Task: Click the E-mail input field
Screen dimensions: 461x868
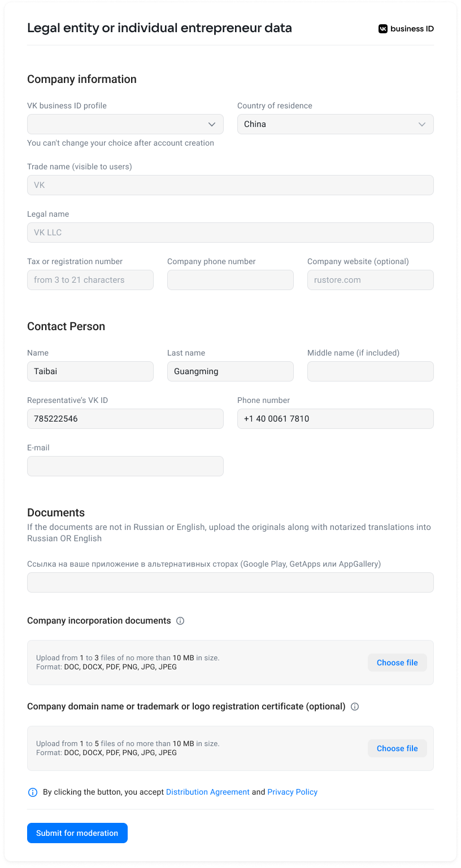Action: [125, 466]
